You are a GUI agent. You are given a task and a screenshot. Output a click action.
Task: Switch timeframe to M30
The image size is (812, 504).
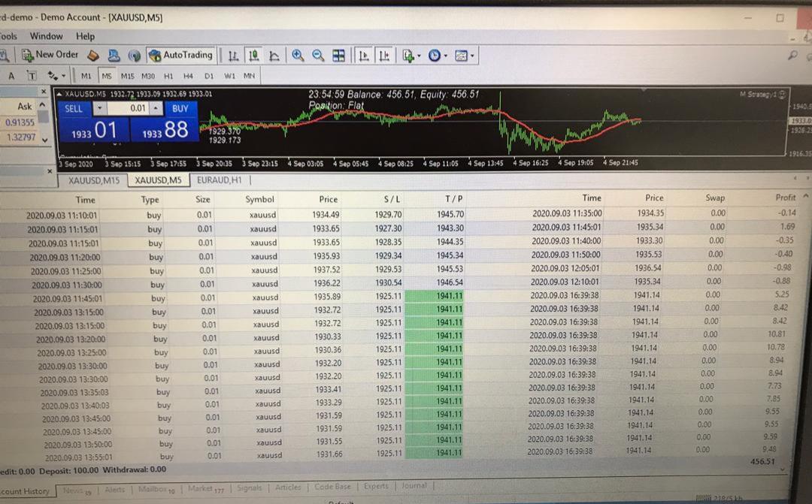148,76
